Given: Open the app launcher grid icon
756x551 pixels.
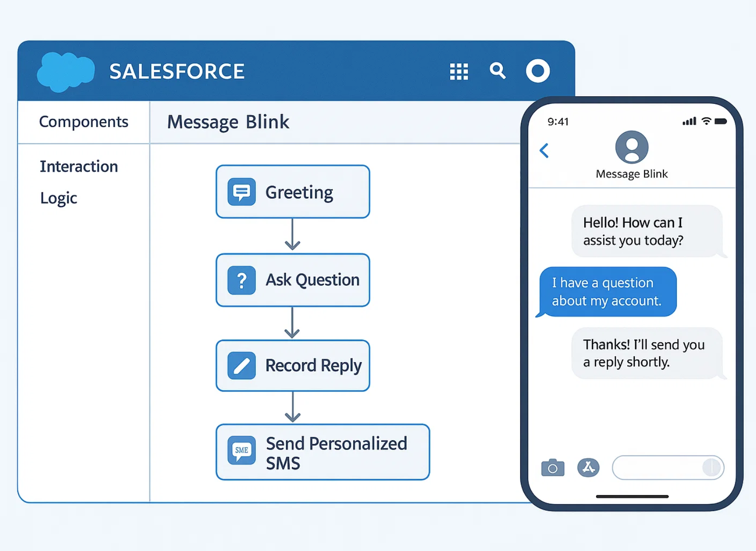Looking at the screenshot, I should pos(458,72).
